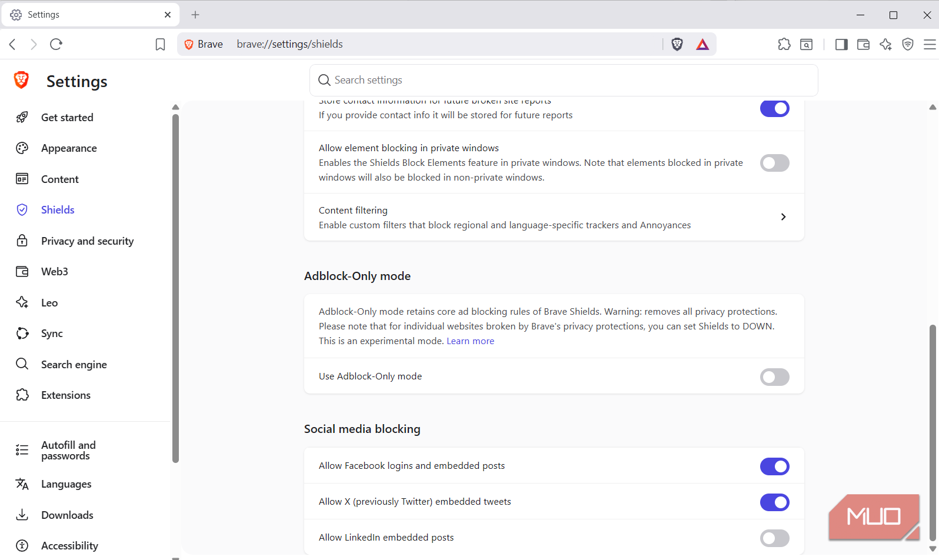
Task: Turn on Allow LinkedIn embedded posts
Action: (774, 538)
